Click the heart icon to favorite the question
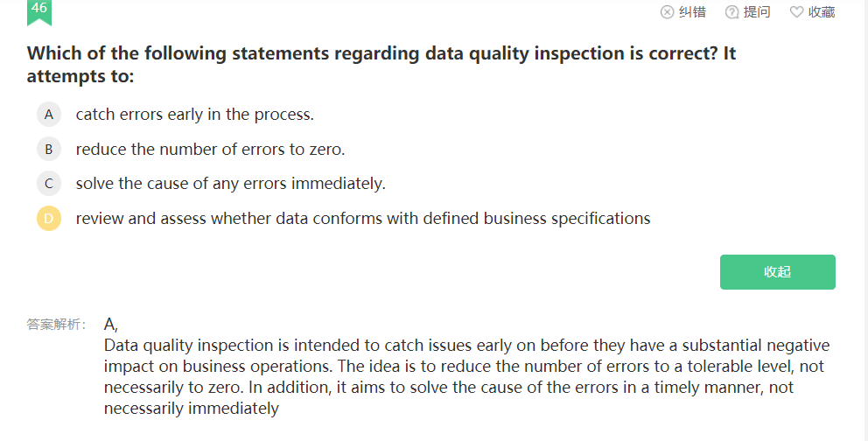Image resolution: width=868 pixels, height=441 pixels. (796, 12)
